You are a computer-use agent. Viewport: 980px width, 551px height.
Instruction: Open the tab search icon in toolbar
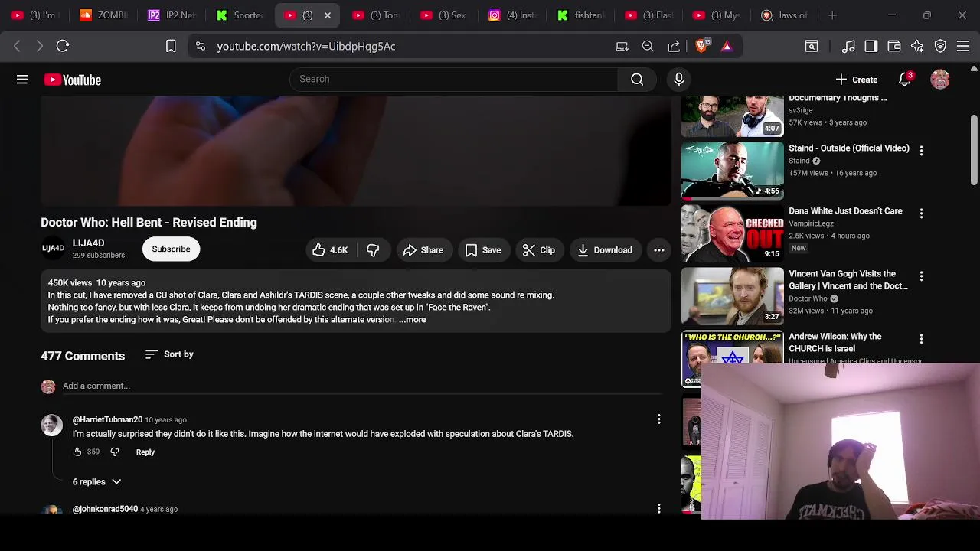coord(812,46)
